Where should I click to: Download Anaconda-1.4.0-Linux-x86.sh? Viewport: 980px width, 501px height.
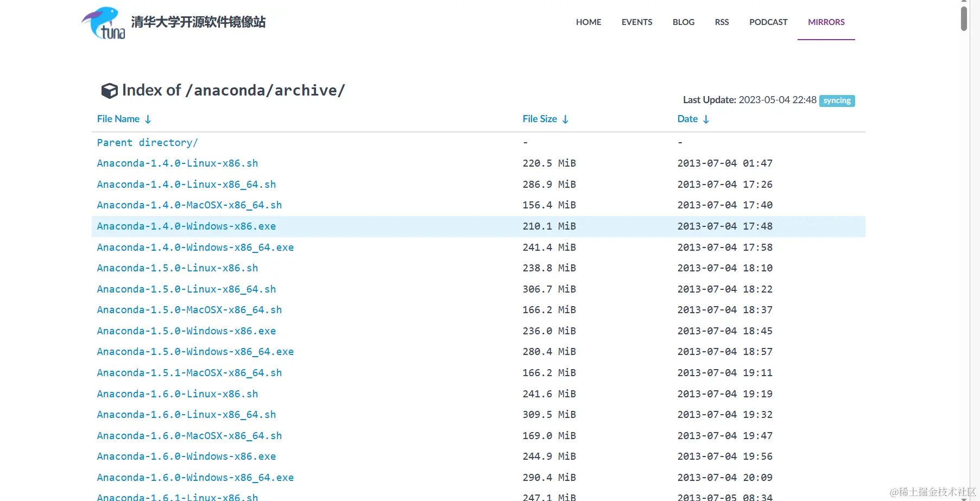click(178, 163)
